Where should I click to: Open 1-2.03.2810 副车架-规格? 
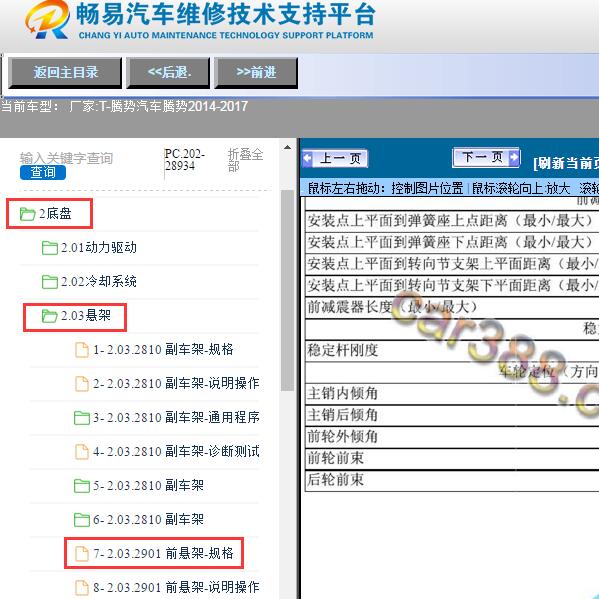pos(163,350)
